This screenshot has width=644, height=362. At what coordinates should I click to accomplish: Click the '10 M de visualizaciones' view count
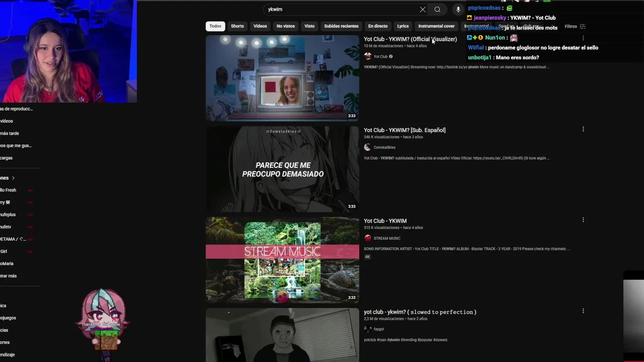point(384,46)
